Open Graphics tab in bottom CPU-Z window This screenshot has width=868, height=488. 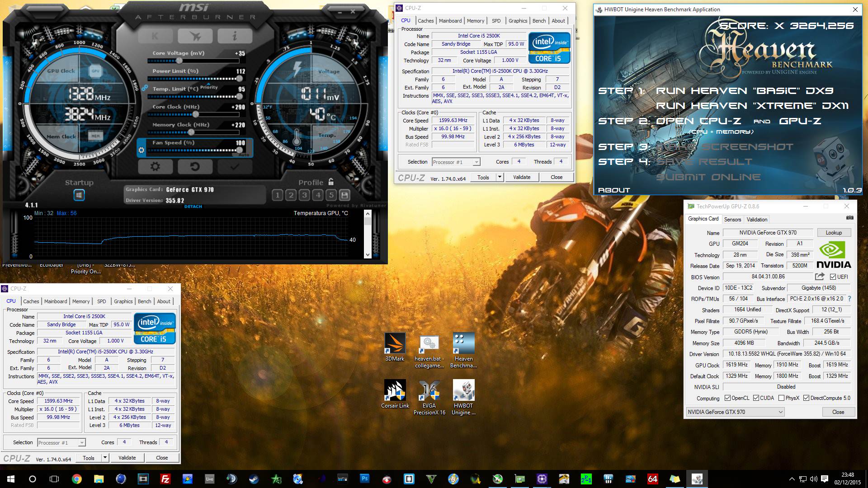coord(123,301)
